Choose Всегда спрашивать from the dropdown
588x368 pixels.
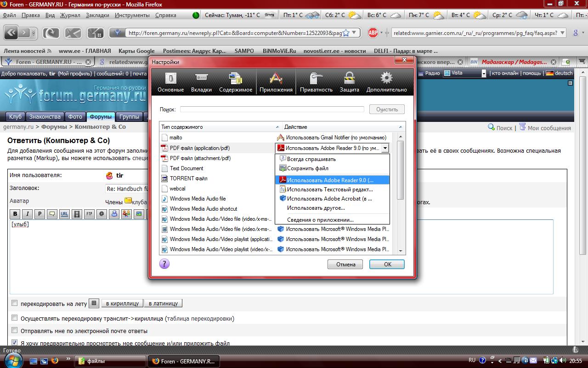pyautogui.click(x=332, y=159)
